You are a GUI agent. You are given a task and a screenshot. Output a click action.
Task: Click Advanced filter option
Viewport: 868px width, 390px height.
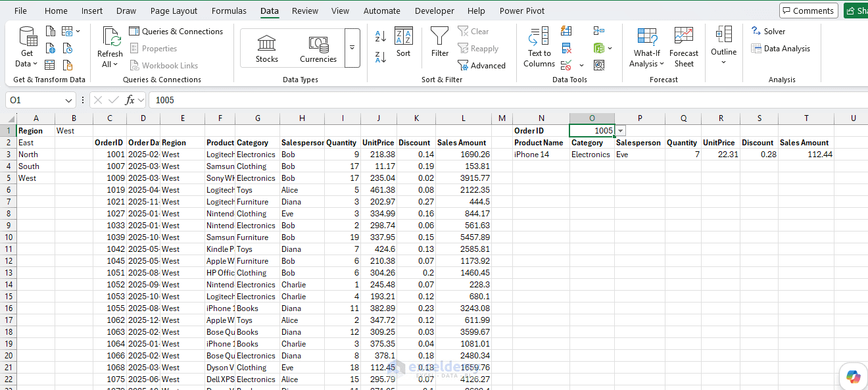(x=482, y=65)
